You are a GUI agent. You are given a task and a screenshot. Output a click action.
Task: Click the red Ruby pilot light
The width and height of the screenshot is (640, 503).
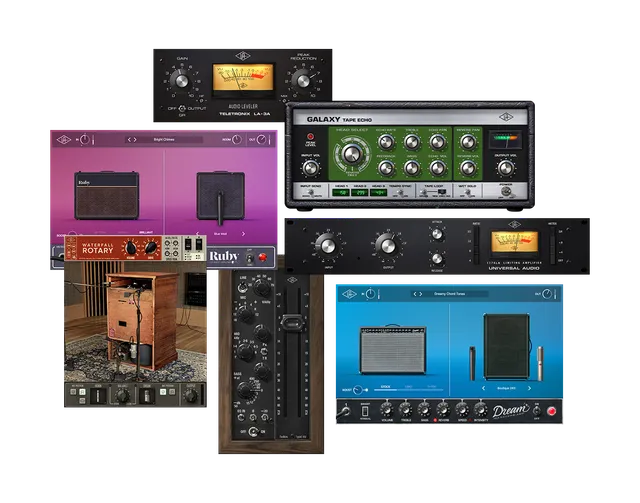point(262,257)
